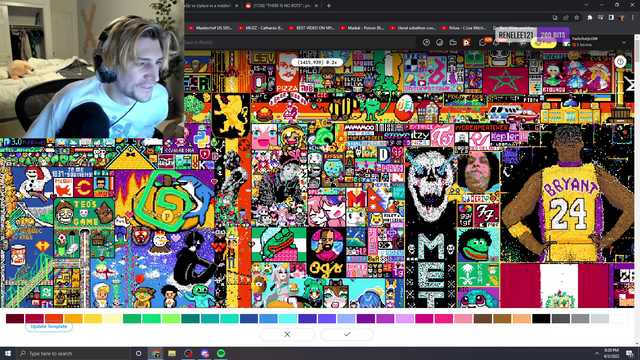Open the Reddit live video icon
640x360 pixels.
pyautogui.click(x=453, y=42)
